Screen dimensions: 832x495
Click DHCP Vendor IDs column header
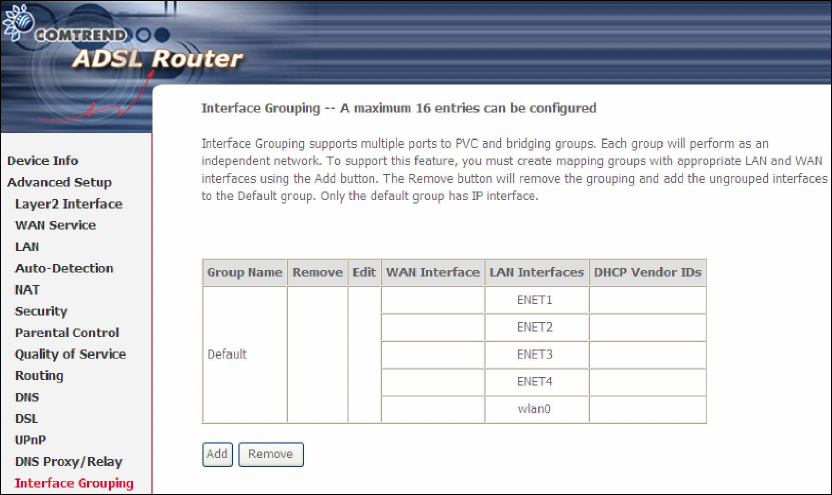coord(647,273)
